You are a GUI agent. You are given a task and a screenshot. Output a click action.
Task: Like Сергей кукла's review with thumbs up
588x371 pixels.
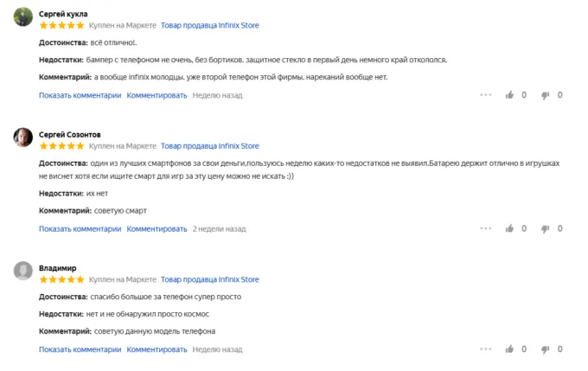click(x=509, y=95)
